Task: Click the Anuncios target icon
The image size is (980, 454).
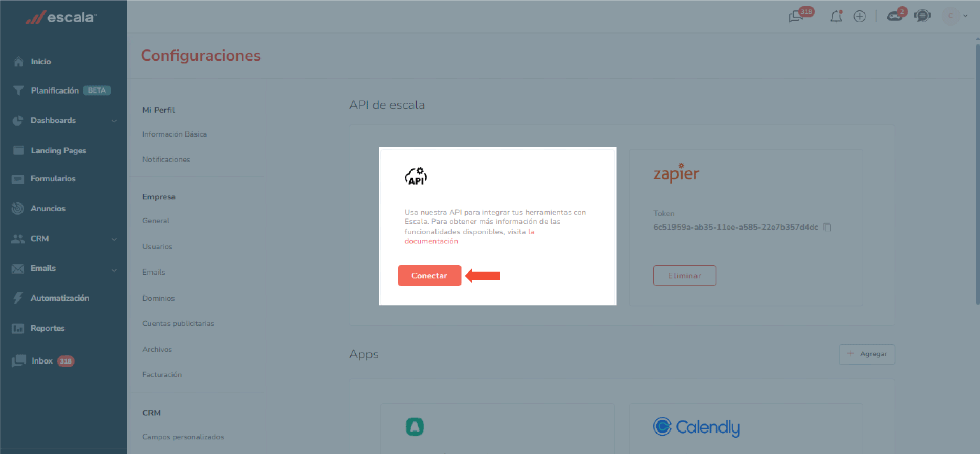Action: [18, 209]
